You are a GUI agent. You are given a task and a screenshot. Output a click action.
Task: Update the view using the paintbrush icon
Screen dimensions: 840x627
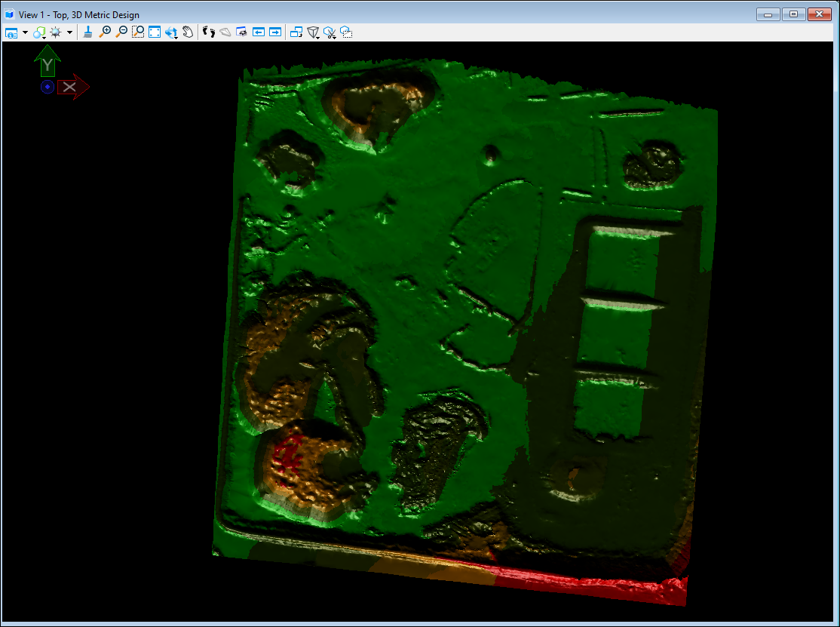pyautogui.click(x=88, y=32)
